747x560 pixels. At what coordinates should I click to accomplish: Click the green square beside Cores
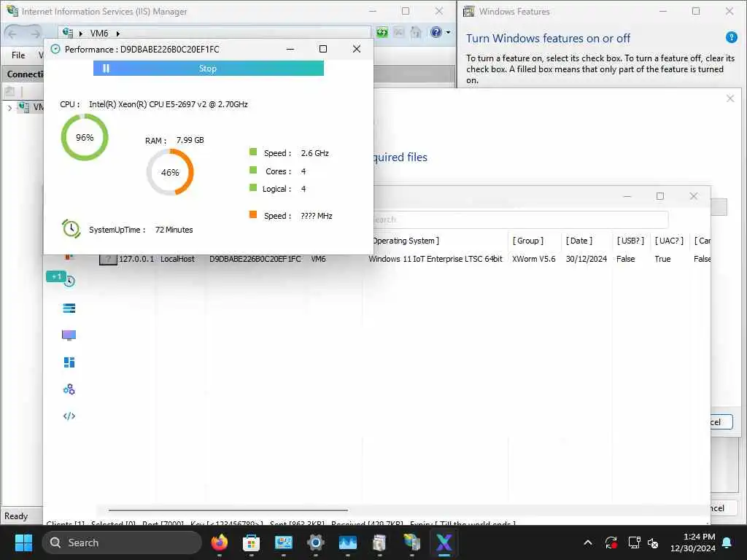coord(253,171)
